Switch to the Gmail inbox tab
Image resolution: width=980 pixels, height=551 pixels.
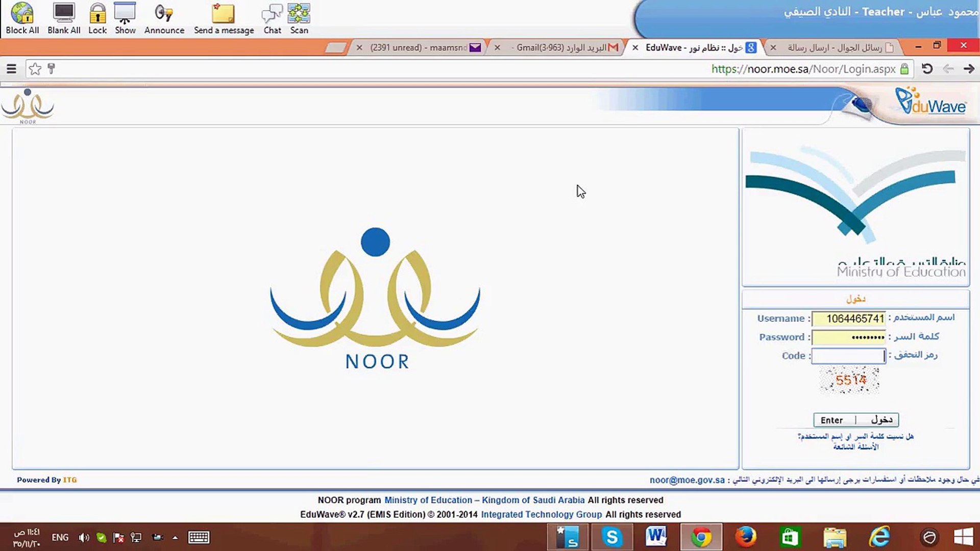(561, 47)
